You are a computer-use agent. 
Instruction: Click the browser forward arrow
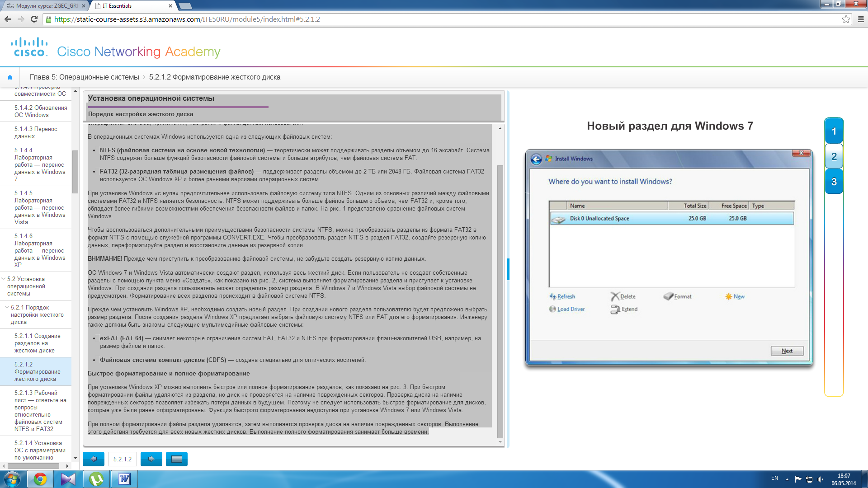click(x=21, y=19)
